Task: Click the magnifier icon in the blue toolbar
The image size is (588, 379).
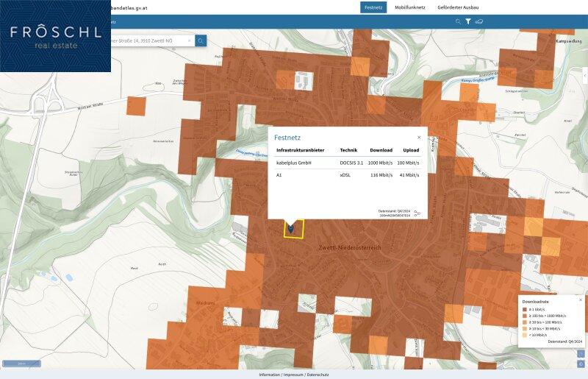Action: 458,22
